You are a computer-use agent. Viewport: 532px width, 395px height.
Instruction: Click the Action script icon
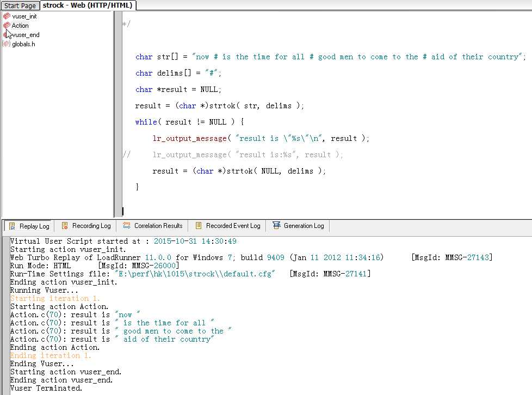7,25
